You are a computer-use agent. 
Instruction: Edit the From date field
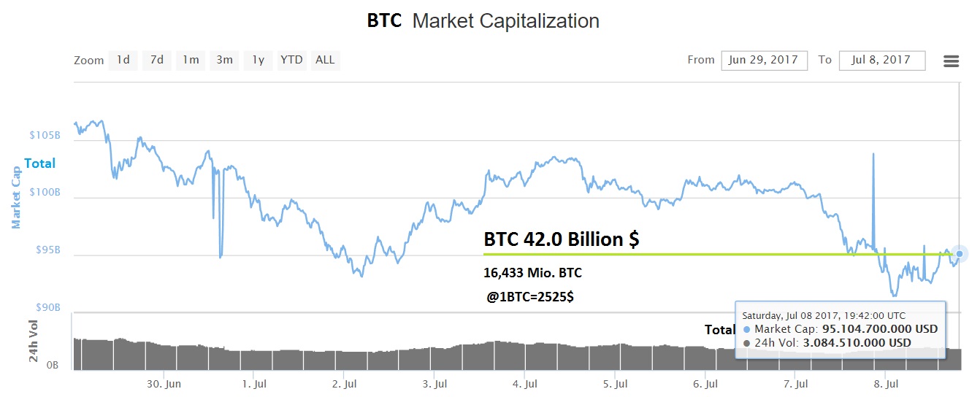coord(764,61)
